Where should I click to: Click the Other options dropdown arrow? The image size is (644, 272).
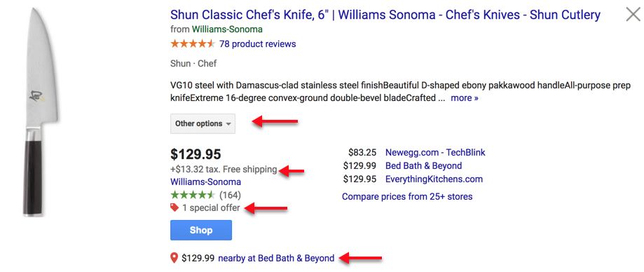click(x=228, y=124)
